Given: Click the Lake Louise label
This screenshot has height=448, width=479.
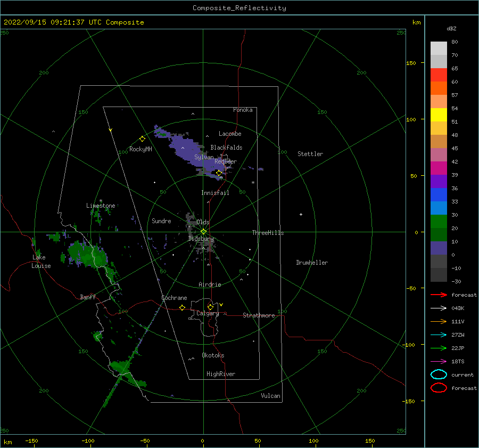Looking at the screenshot, I should 41,262.
